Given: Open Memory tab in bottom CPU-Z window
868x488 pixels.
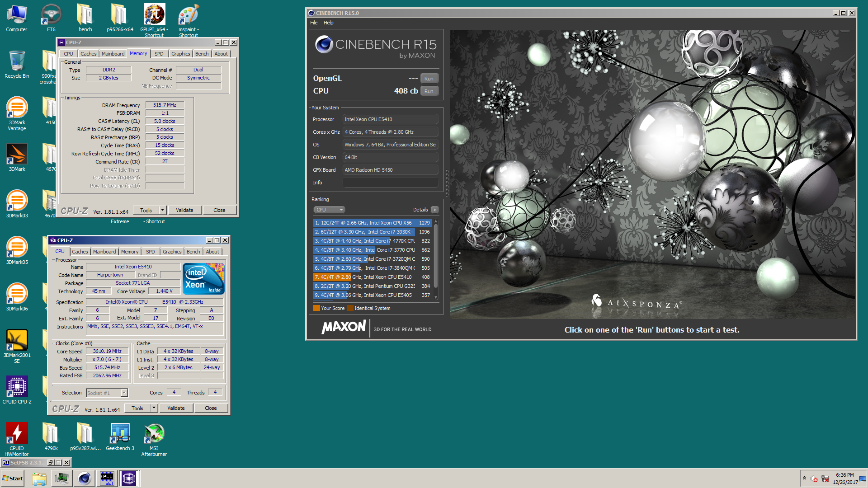Looking at the screenshot, I should coord(130,252).
